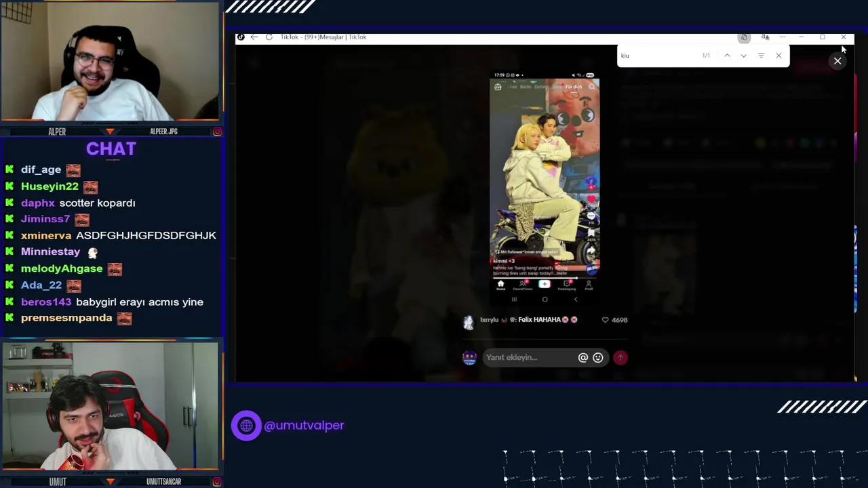This screenshot has width=868, height=488.
Task: Click the 4698 like count
Action: point(620,320)
